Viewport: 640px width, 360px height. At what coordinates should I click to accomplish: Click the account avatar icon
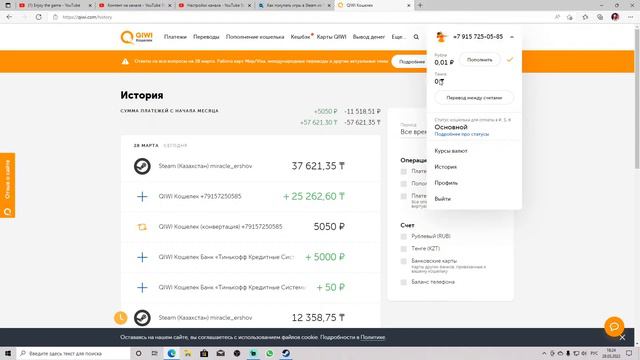[441, 37]
